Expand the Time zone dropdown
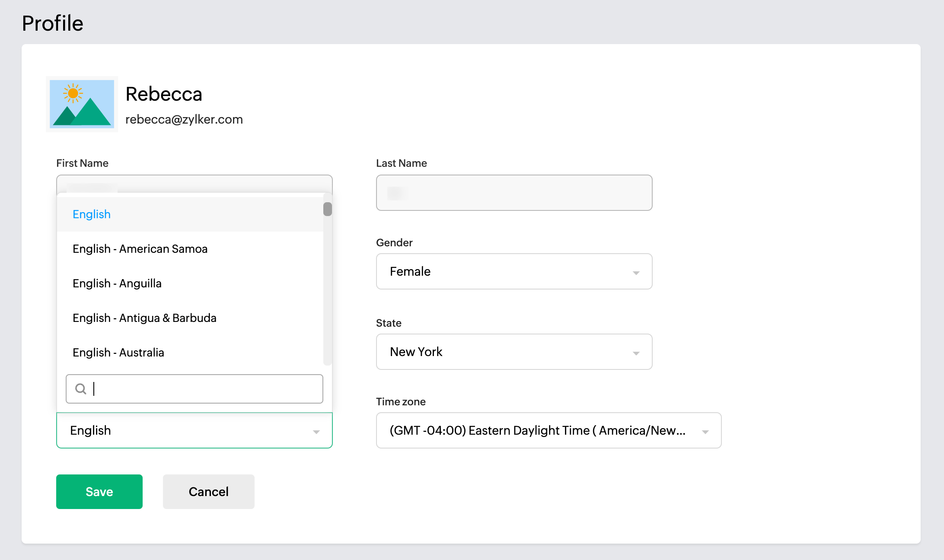Viewport: 944px width, 560px height. 536,430
